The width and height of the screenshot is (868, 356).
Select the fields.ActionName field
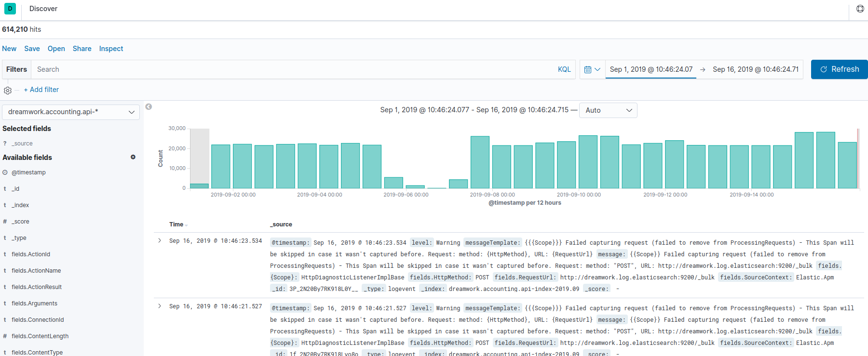[36, 271]
